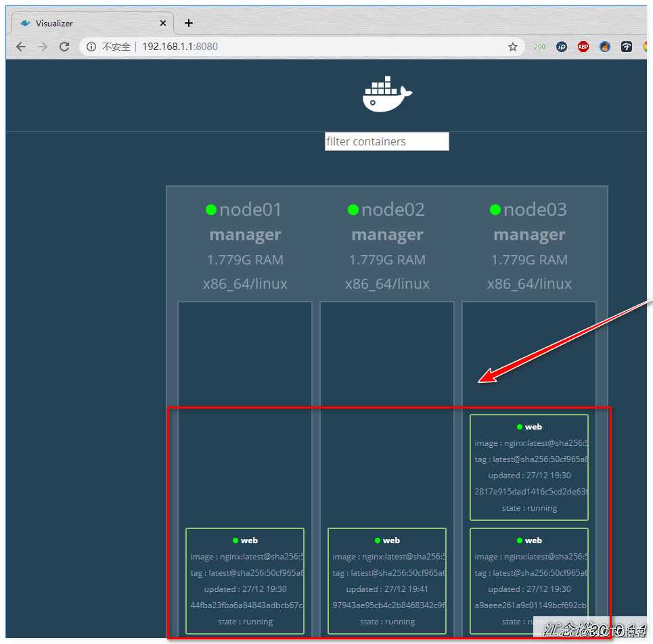Click x86_64/linux under node02

click(387, 284)
